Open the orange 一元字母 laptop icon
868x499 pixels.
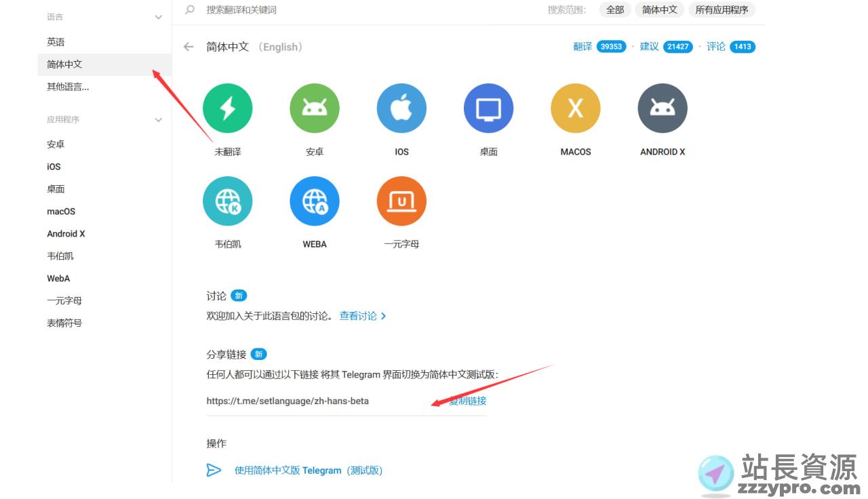401,201
